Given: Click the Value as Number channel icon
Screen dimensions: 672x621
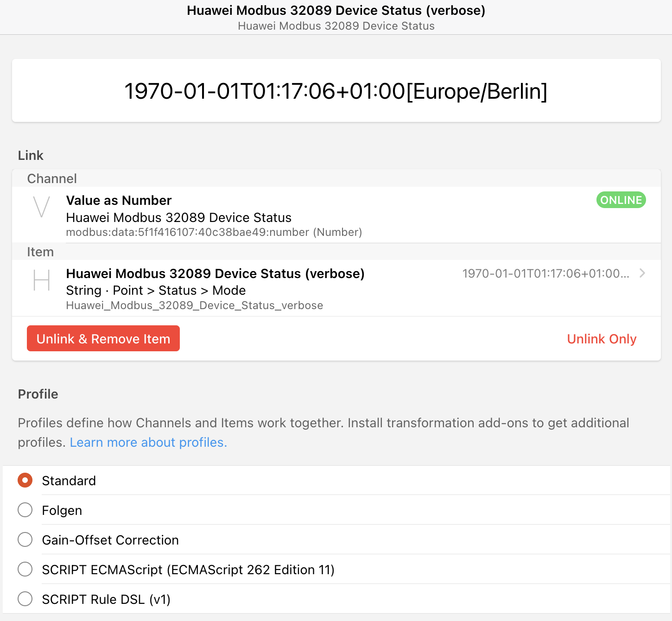Looking at the screenshot, I should (42, 207).
